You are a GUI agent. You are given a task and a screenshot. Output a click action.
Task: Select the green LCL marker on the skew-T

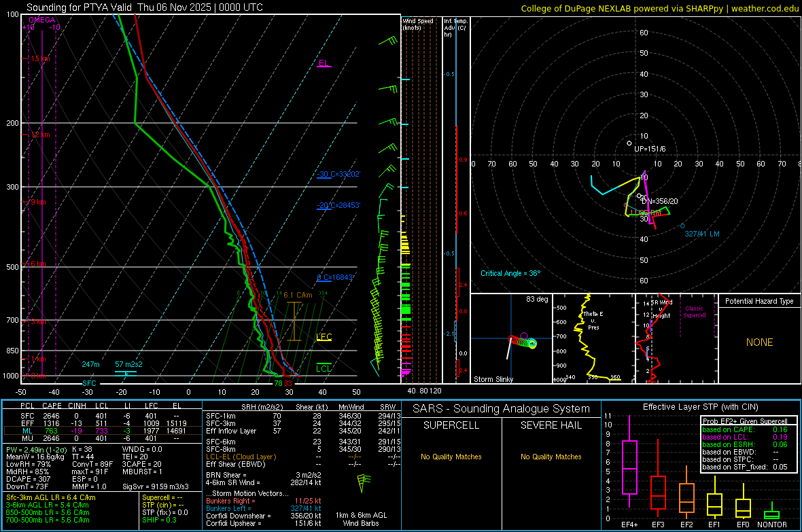(x=324, y=369)
